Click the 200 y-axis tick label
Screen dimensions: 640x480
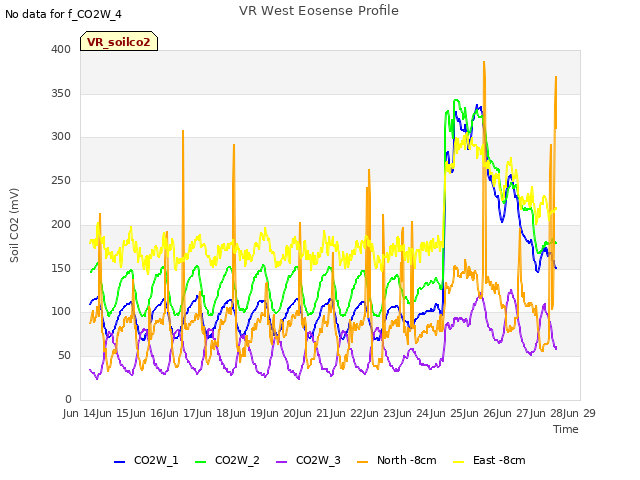[61, 224]
